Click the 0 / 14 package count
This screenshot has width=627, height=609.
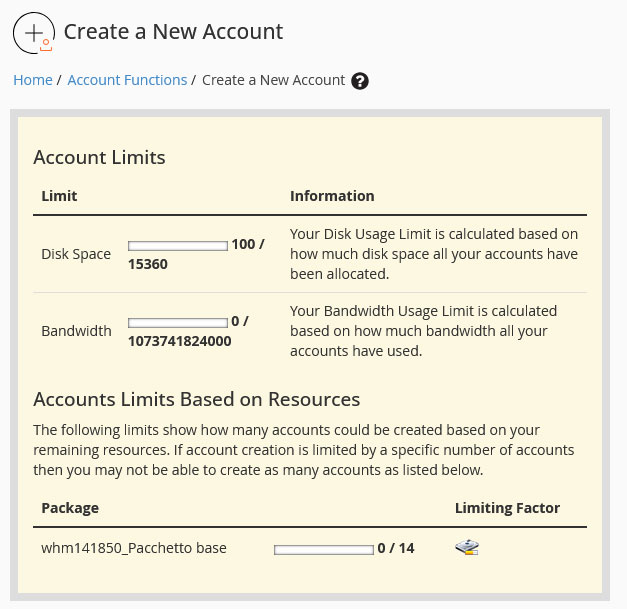point(395,548)
